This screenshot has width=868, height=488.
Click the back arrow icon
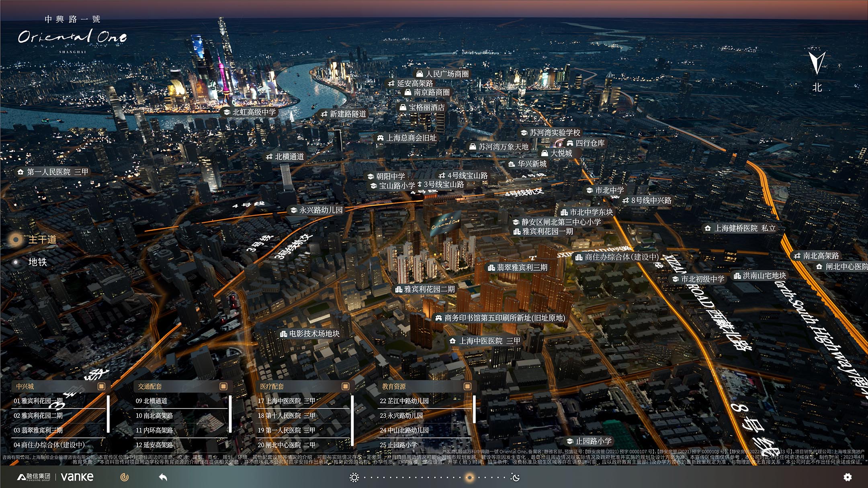[163, 477]
